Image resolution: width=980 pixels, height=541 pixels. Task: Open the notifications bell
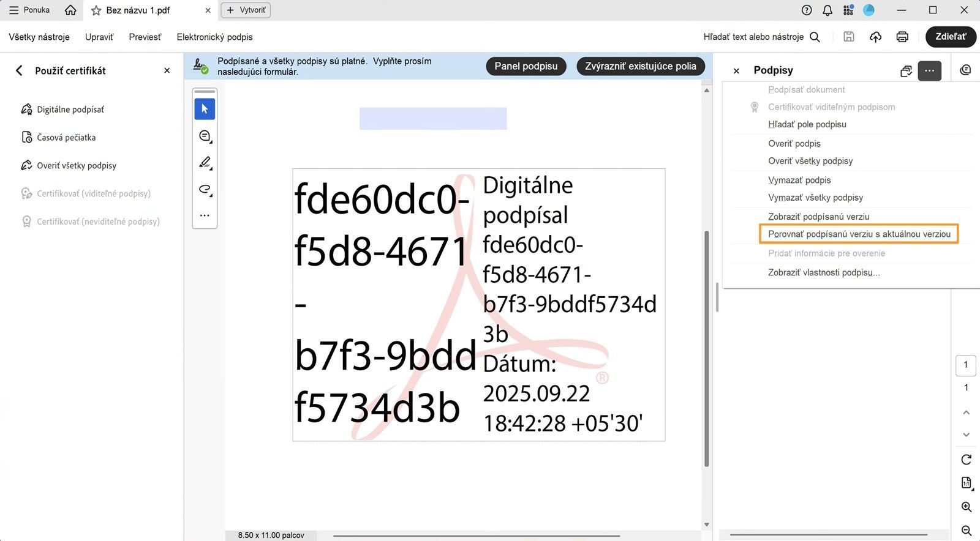pos(827,10)
